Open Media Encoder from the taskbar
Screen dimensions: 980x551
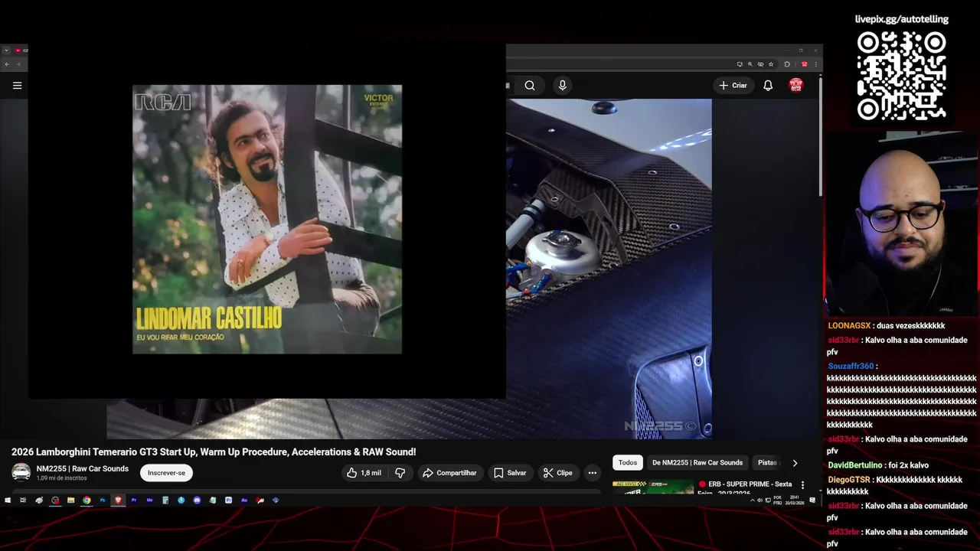(149, 500)
